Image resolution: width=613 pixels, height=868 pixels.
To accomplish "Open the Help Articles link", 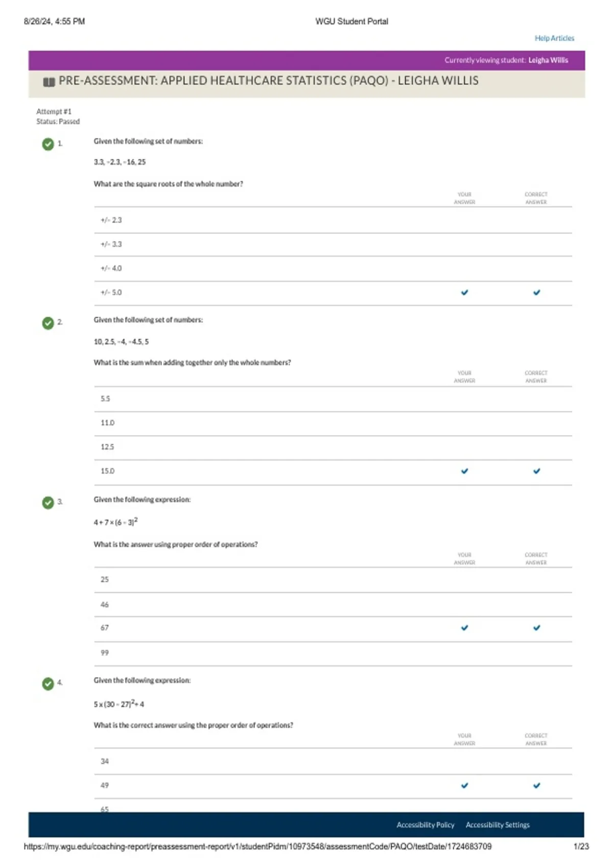I will 554,38.
